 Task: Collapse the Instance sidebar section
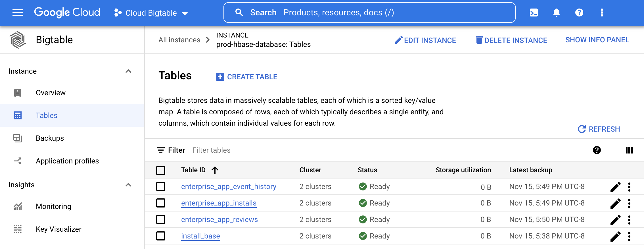pos(128,71)
